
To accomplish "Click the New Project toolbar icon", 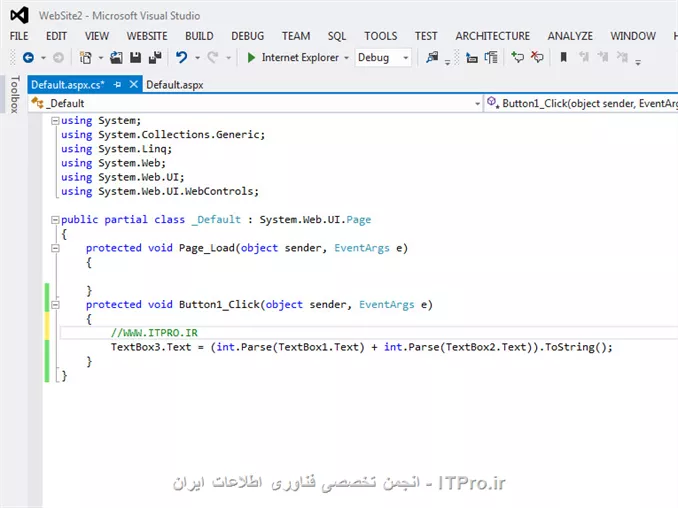I will click(x=86, y=58).
